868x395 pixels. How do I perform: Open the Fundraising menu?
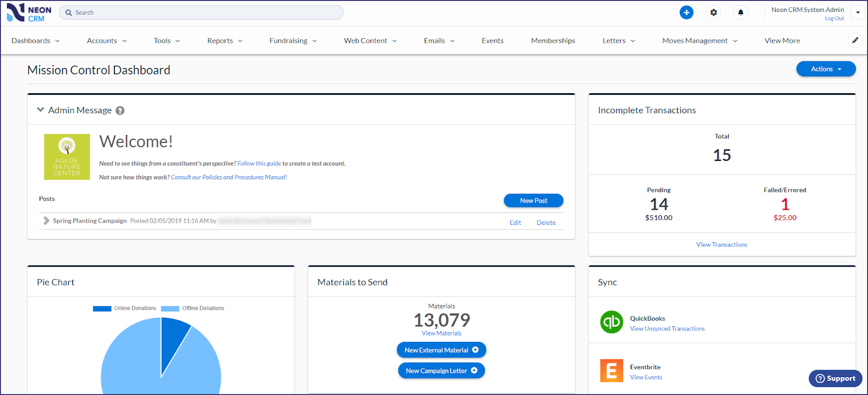point(293,41)
